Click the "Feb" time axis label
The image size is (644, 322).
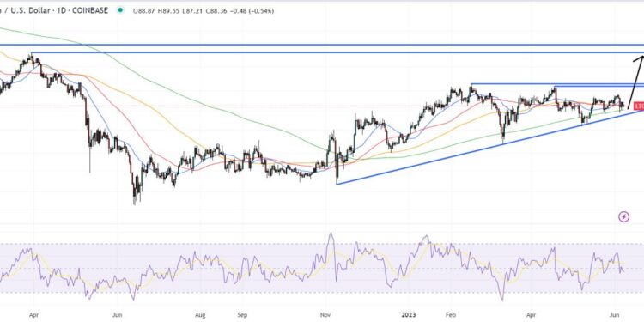[x=451, y=314]
